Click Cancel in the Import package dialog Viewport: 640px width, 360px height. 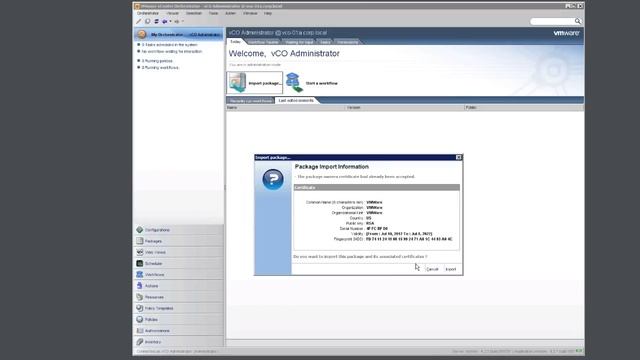tap(432, 269)
